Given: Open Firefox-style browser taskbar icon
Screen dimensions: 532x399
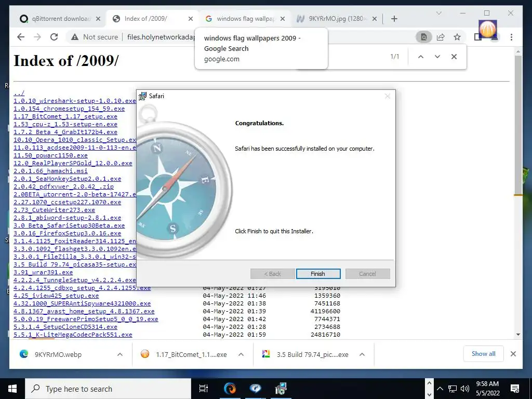Looking at the screenshot, I should [x=230, y=389].
